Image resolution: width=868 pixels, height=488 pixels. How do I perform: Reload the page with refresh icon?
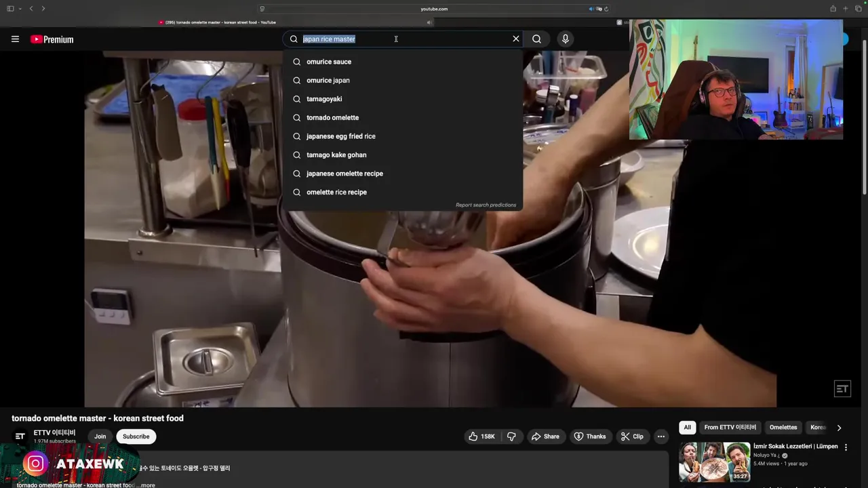point(606,9)
